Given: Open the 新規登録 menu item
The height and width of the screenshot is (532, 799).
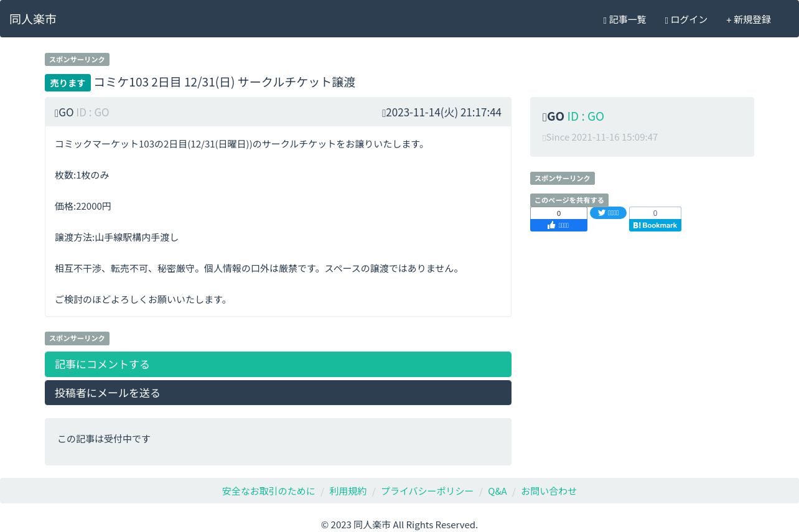Looking at the screenshot, I should (x=749, y=20).
